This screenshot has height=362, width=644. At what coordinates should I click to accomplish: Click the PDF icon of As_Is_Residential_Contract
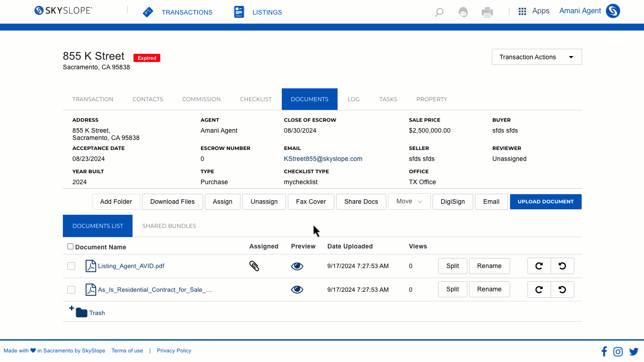click(91, 290)
